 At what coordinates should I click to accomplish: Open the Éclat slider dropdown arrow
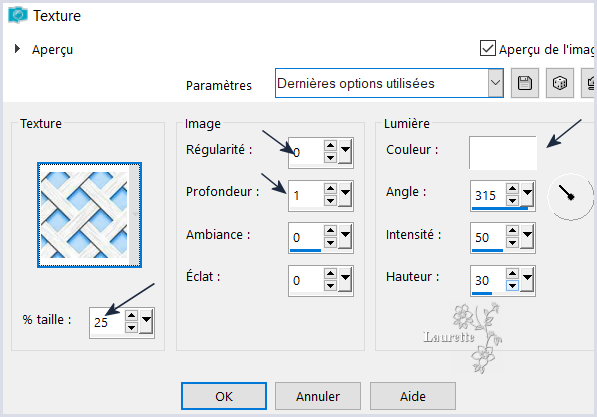(345, 278)
